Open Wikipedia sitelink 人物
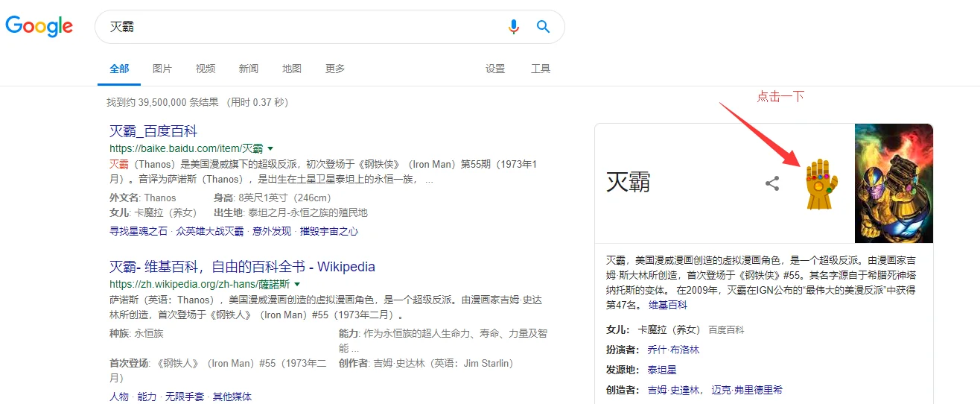The height and width of the screenshot is (404, 980). coord(119,397)
